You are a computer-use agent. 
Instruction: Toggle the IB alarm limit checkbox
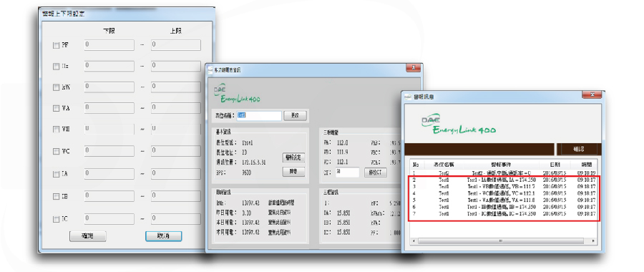57,196
